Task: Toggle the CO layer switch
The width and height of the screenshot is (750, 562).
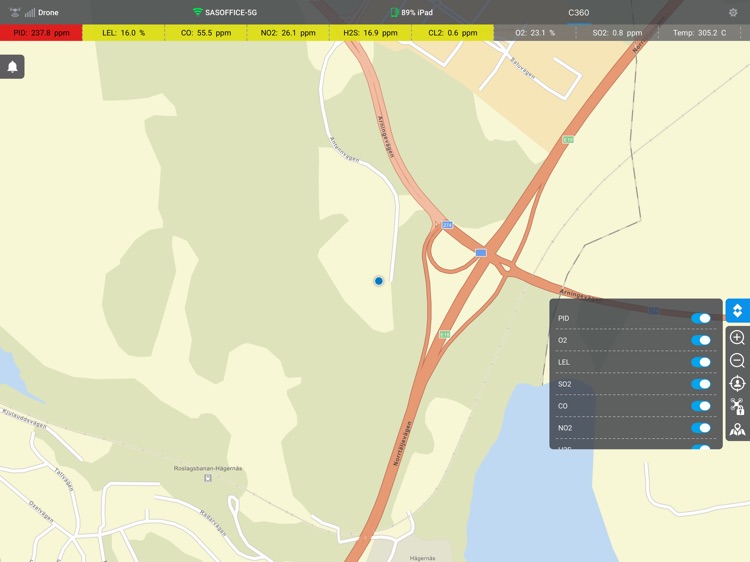Action: pos(701,406)
